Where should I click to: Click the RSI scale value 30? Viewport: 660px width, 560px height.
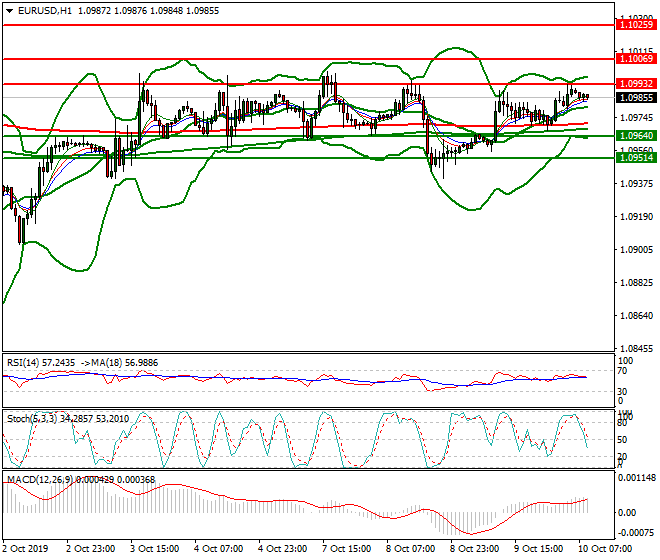point(622,392)
